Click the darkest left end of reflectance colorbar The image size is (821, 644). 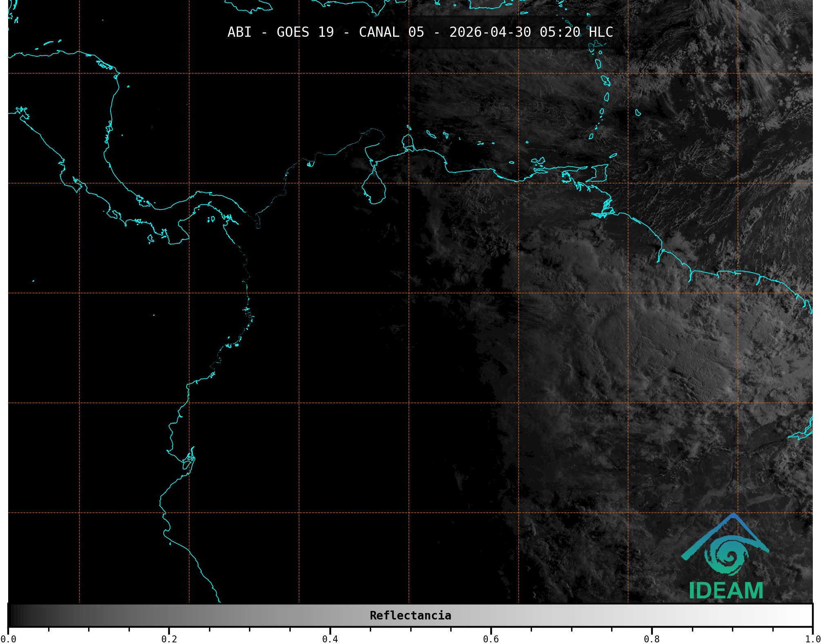tap(12, 615)
